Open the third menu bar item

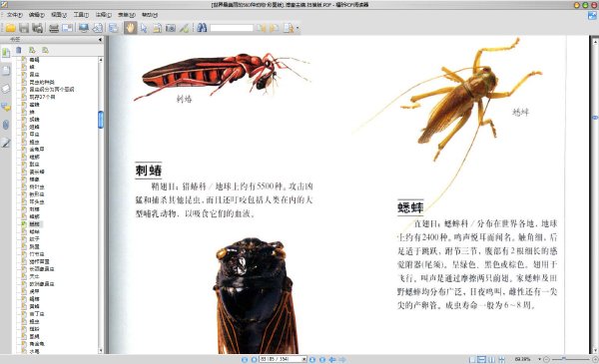coord(59,15)
